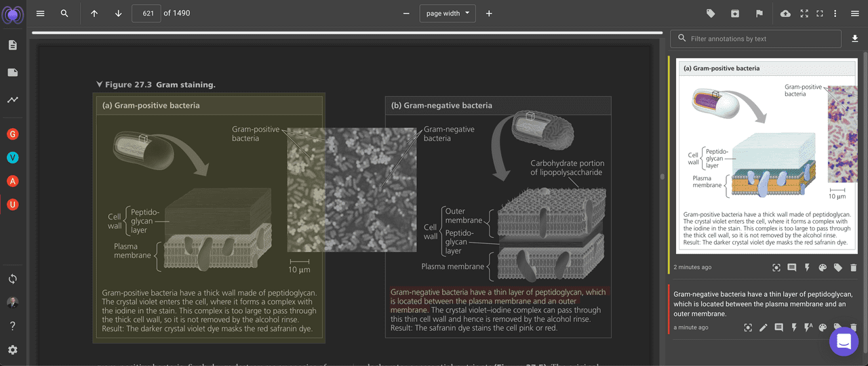The height and width of the screenshot is (366, 868).
Task: Zoom in with the plus button
Action: click(489, 14)
